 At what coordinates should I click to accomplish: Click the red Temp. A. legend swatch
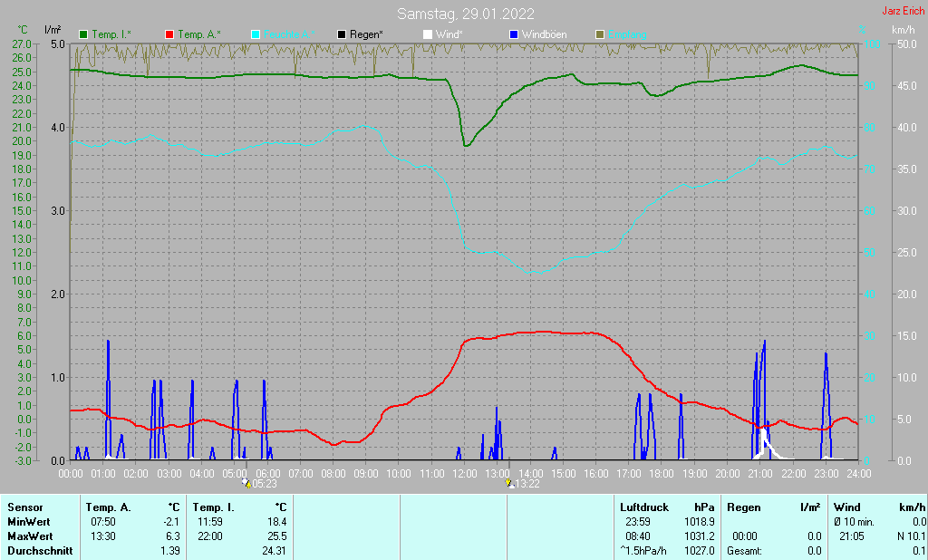169,34
